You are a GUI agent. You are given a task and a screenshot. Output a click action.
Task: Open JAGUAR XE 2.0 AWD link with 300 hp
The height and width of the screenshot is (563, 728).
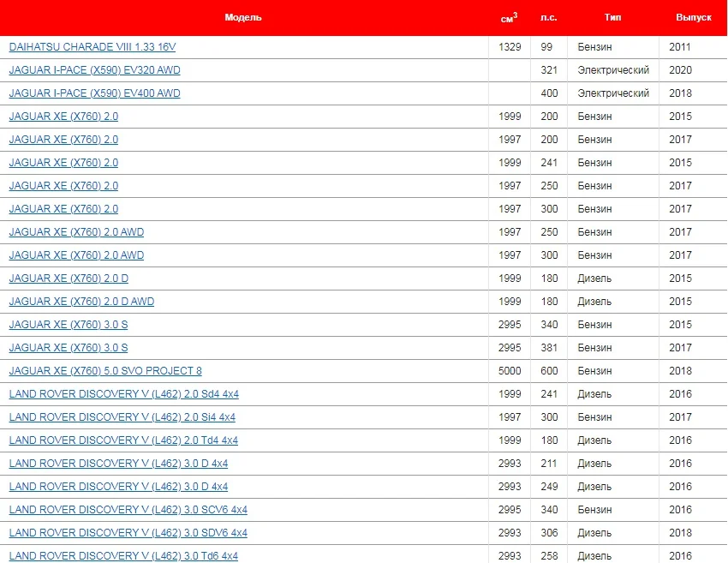tap(76, 255)
